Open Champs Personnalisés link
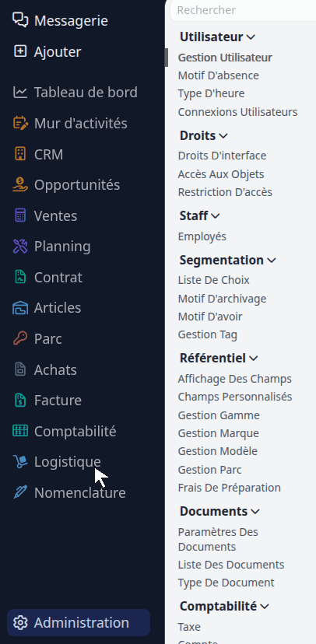Image resolution: width=316 pixels, height=644 pixels. pyautogui.click(x=235, y=397)
